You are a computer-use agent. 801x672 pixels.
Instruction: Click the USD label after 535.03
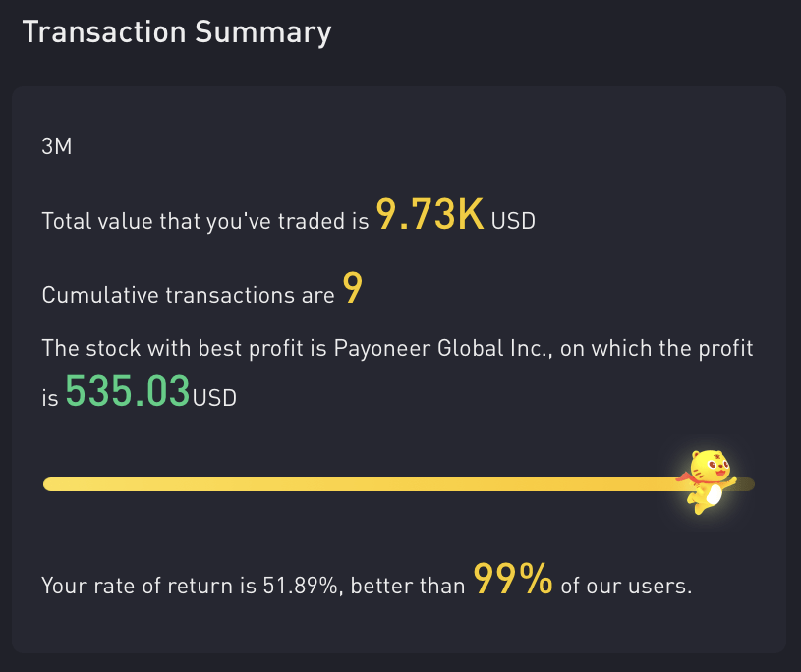click(x=214, y=398)
